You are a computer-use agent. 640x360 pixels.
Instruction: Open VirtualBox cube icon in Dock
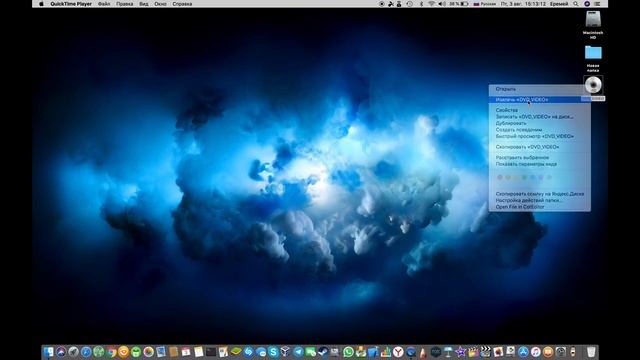(x=285, y=352)
